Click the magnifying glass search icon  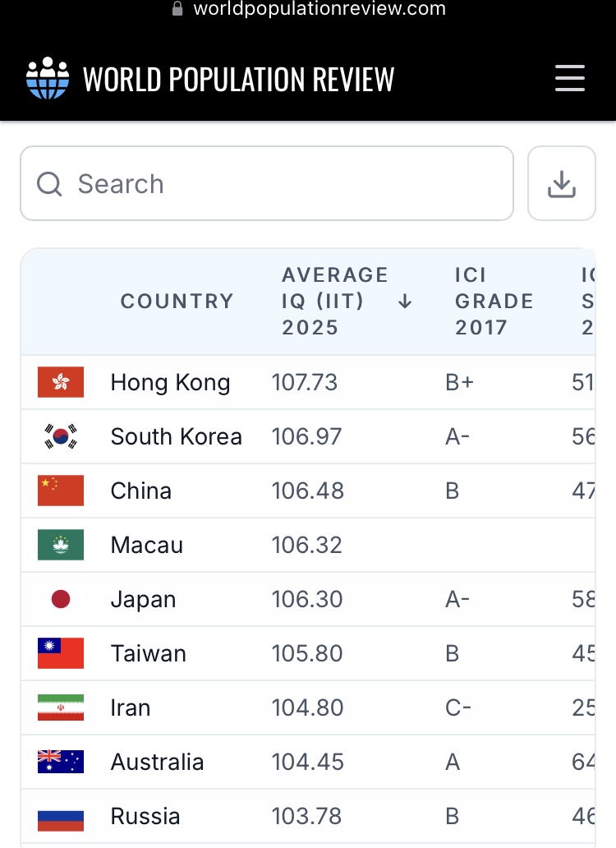pyautogui.click(x=50, y=184)
